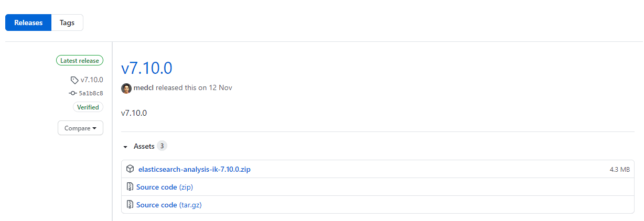Viewport: 644px width, 221px height.
Task: Download Source code (tar.gz)
Action: [x=169, y=205]
